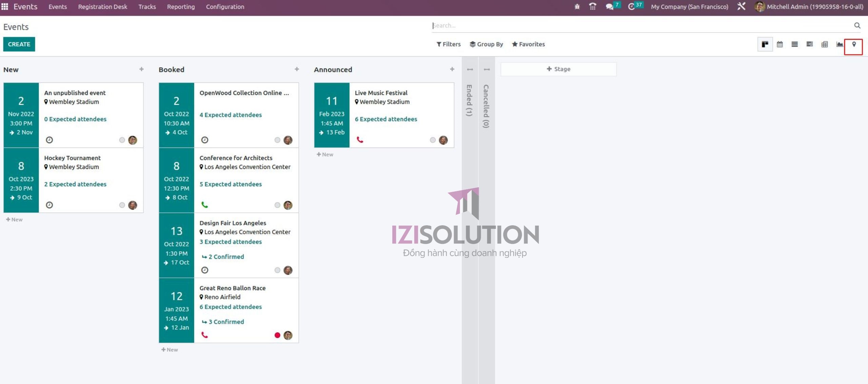The height and width of the screenshot is (384, 868).
Task: Click the CREATE button
Action: click(x=19, y=44)
